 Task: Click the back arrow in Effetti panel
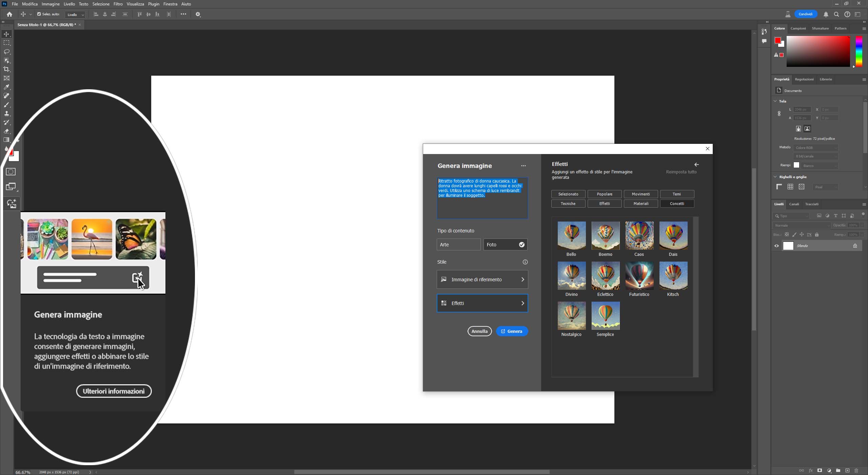(696, 165)
